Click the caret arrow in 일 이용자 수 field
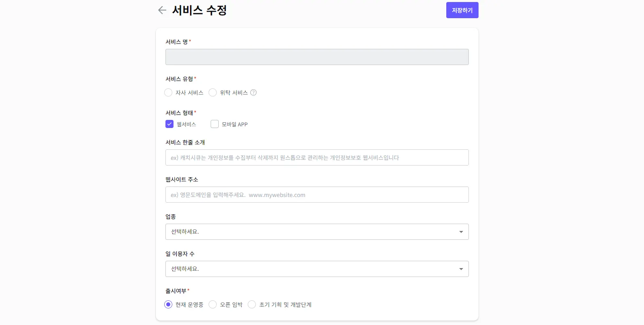The height and width of the screenshot is (325, 644). [461, 269]
